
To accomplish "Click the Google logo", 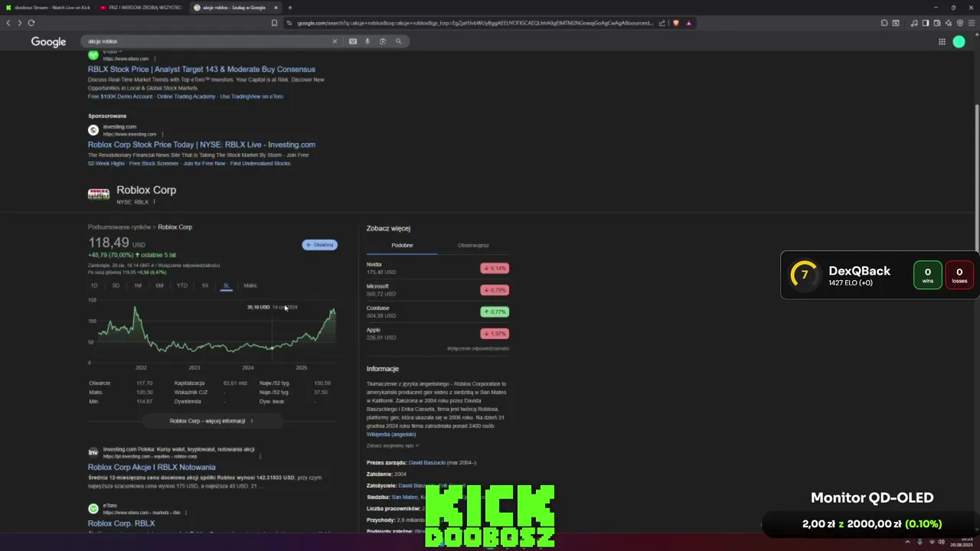I will [x=48, y=41].
